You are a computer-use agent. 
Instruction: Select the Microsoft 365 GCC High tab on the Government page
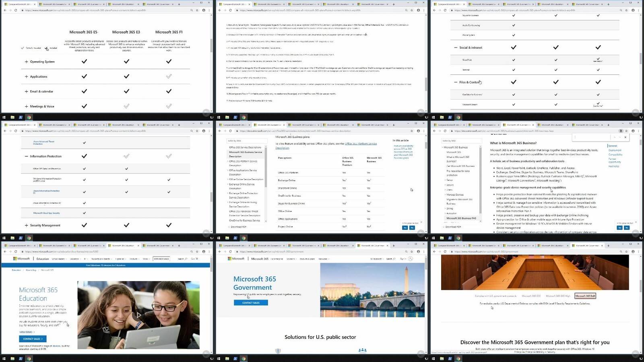click(558, 296)
